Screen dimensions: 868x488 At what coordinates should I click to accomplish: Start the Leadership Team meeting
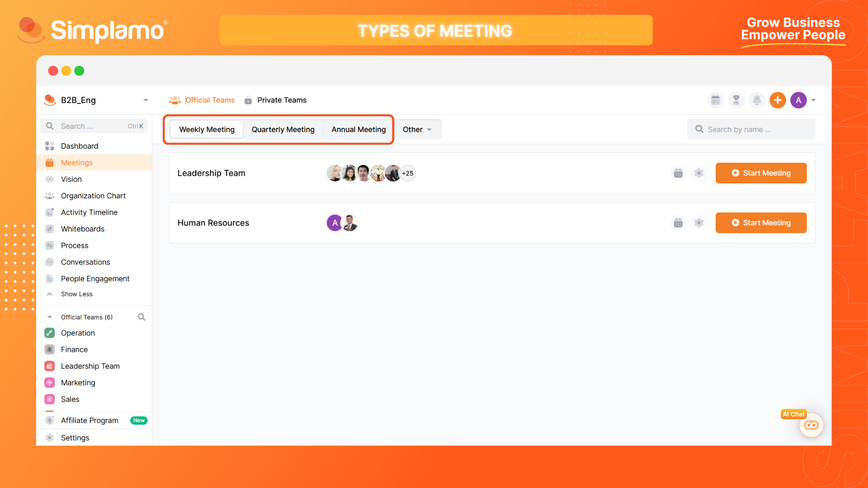click(761, 173)
